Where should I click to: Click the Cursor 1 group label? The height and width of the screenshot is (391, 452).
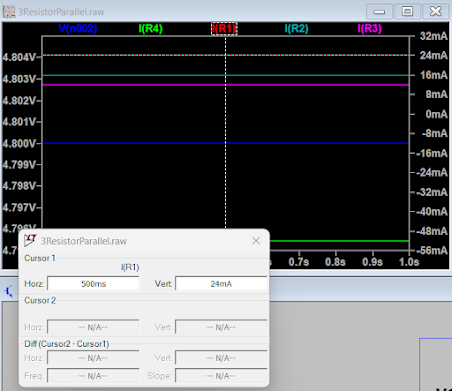(x=40, y=258)
